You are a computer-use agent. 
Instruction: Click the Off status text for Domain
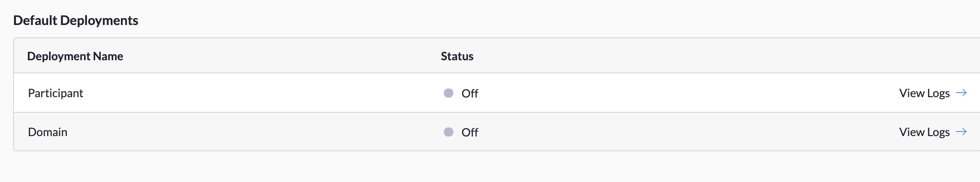tap(470, 132)
